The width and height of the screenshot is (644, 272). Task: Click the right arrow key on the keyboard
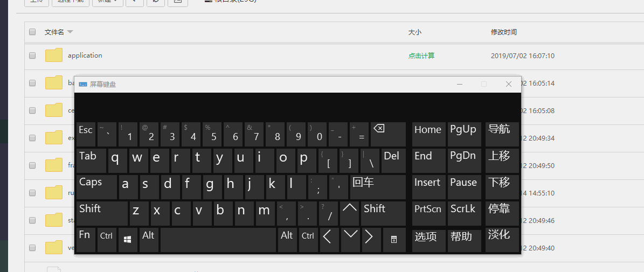point(371,240)
